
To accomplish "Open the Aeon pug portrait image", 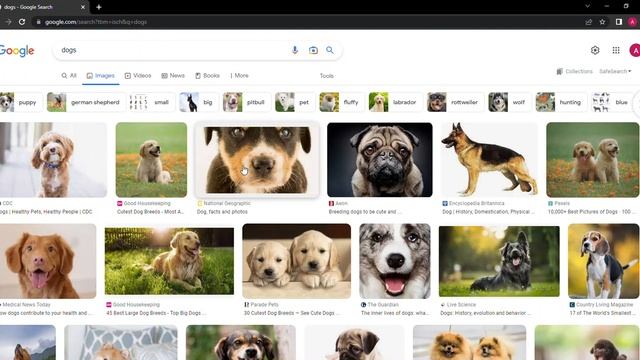I will point(380,160).
